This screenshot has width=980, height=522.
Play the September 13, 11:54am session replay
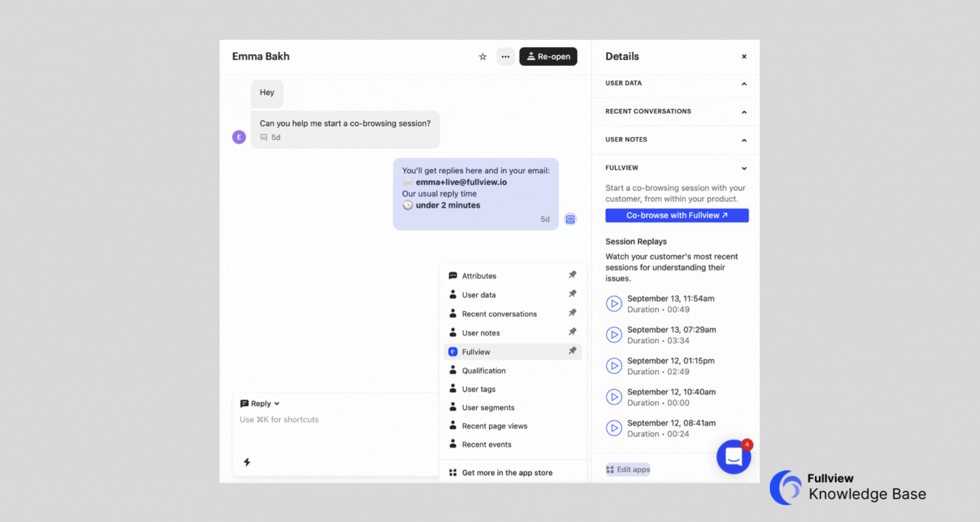pos(614,304)
